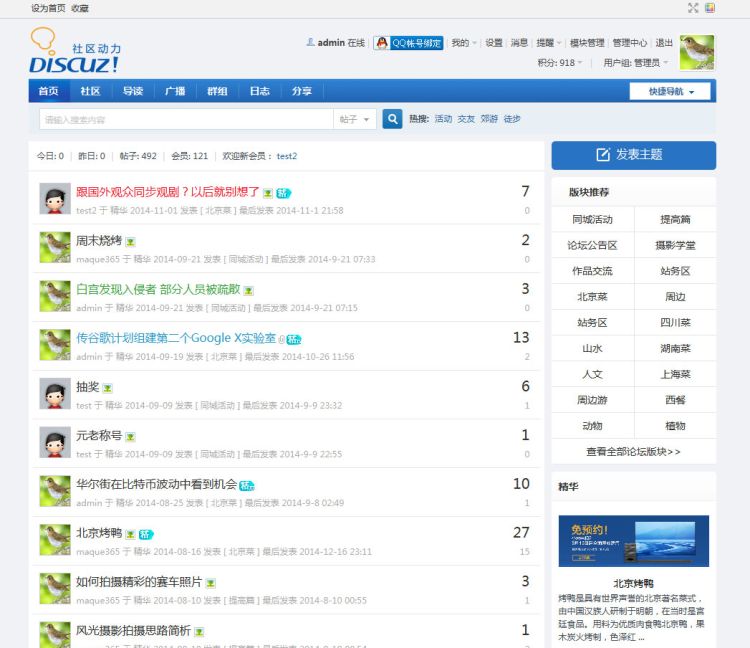Image resolution: width=750 pixels, height=648 pixels.
Task: Click the boy avatar beside the 元老称号 post
Action: tap(55, 442)
